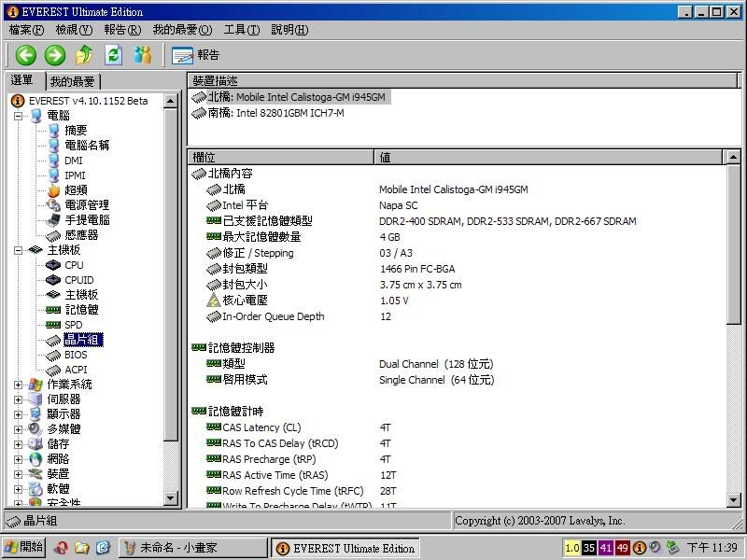
Task: Open the 檢視(V) menu
Action: pos(74,30)
